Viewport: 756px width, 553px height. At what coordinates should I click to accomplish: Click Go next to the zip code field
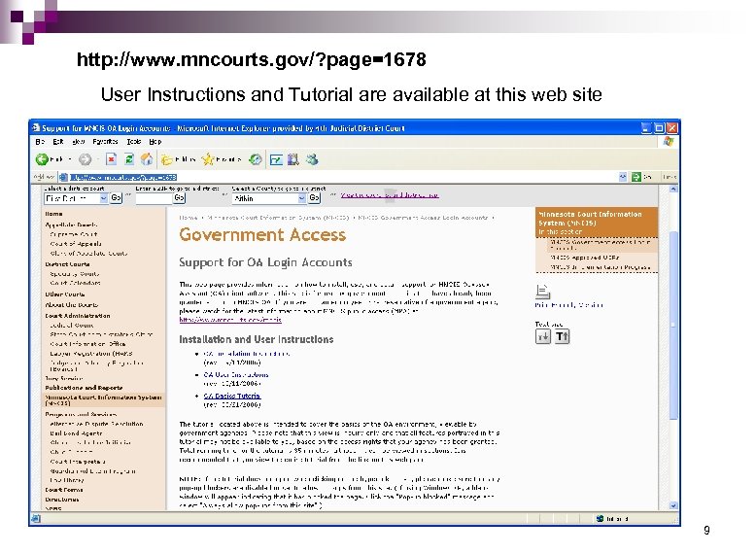[x=180, y=198]
